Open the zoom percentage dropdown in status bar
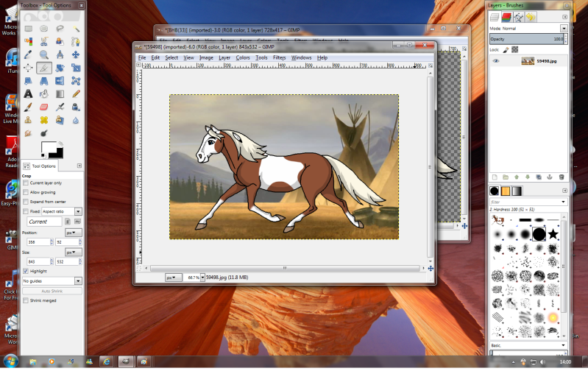Viewport: 588px width, 371px height. click(202, 278)
